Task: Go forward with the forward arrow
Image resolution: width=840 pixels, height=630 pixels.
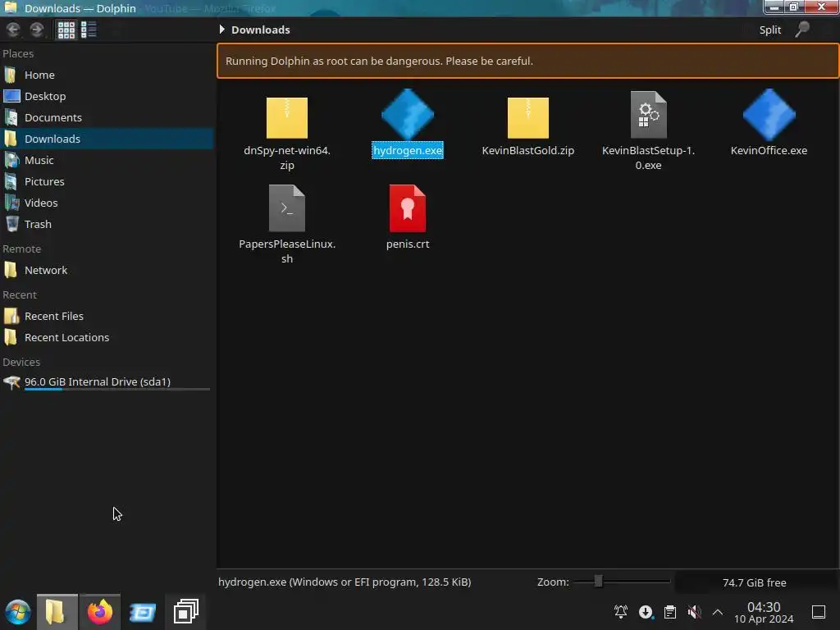Action: (x=36, y=30)
